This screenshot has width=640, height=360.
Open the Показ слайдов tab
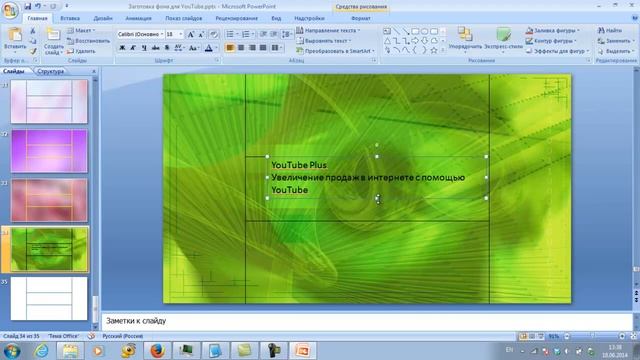(183, 18)
